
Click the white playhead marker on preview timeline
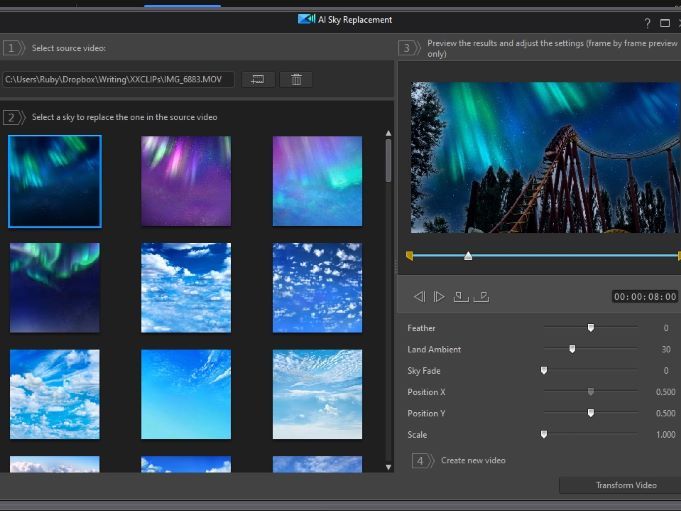coord(468,256)
